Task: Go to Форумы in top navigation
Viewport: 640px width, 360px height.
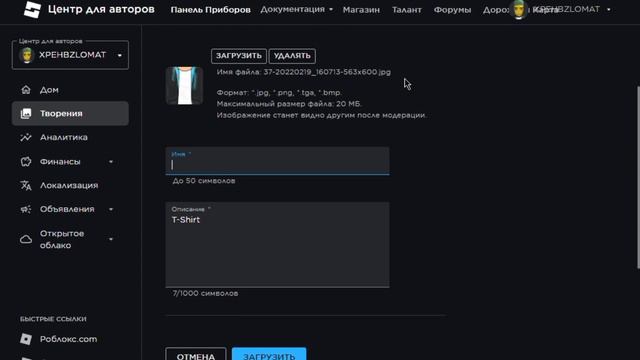Action: click(452, 10)
